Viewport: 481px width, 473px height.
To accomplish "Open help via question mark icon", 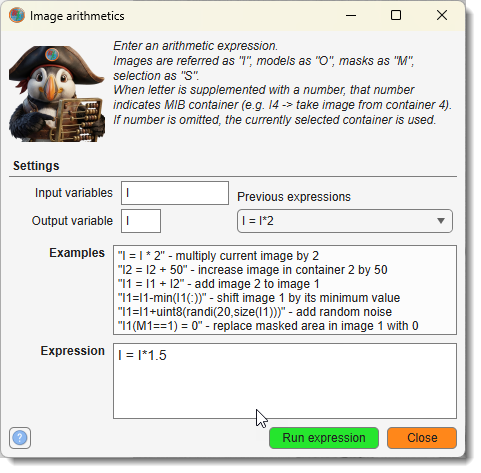I will click(20, 438).
